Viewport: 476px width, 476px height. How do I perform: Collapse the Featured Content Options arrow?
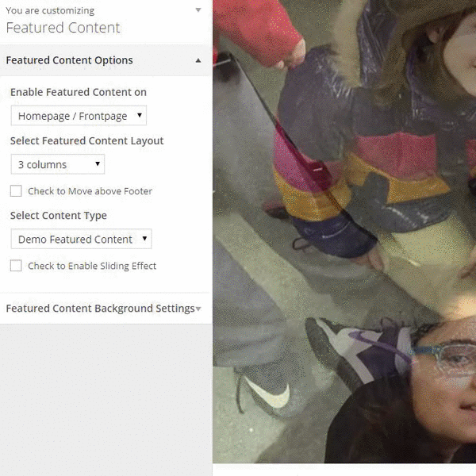[198, 60]
